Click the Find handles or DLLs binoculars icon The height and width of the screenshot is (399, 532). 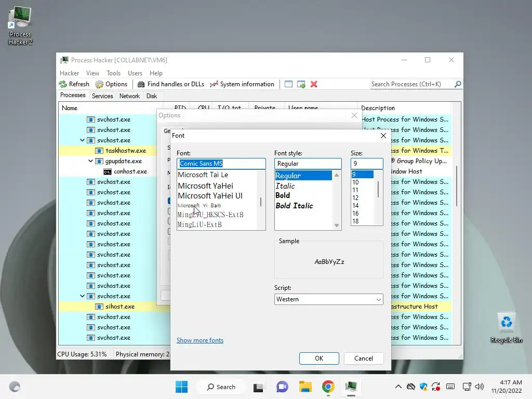click(141, 84)
